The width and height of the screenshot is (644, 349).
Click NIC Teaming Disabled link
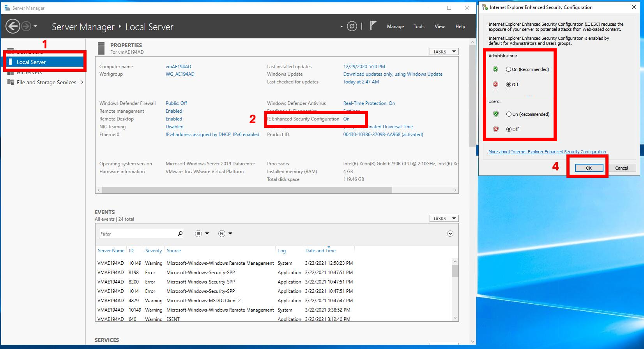pos(175,127)
